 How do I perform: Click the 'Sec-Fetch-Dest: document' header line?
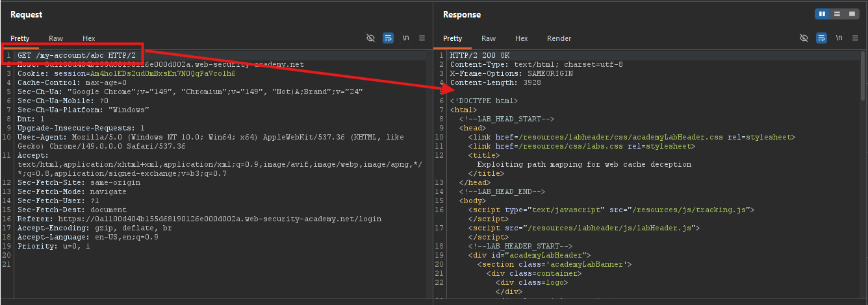(x=72, y=210)
